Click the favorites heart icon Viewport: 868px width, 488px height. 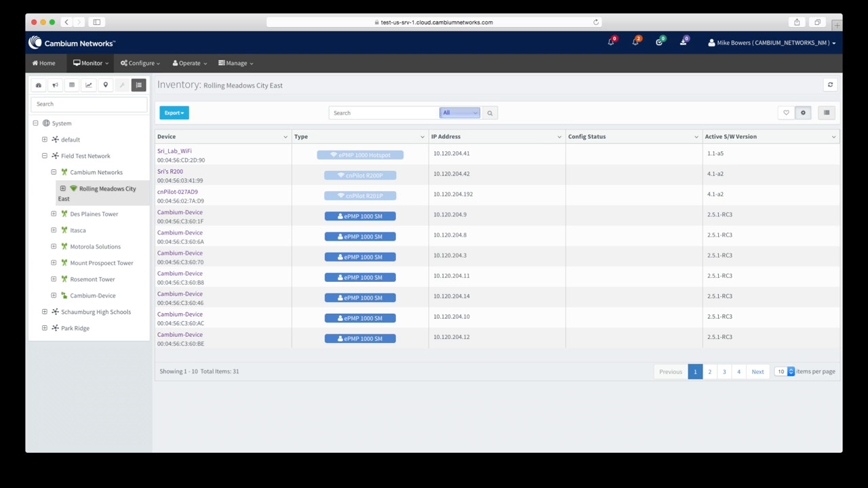pyautogui.click(x=786, y=113)
